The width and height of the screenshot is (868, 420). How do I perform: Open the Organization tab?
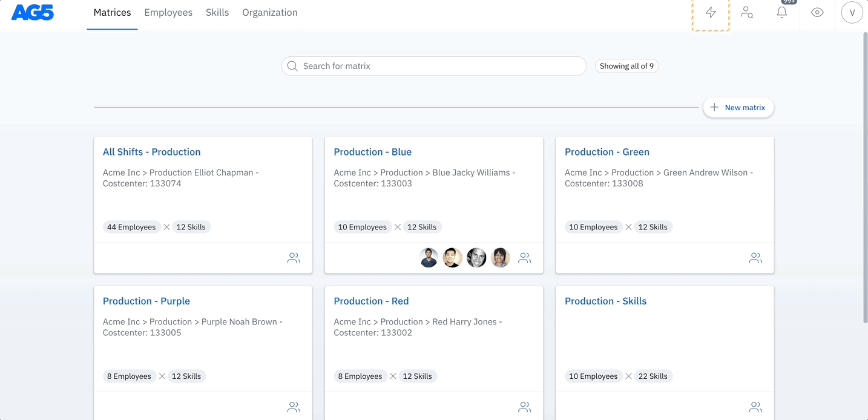click(x=270, y=13)
